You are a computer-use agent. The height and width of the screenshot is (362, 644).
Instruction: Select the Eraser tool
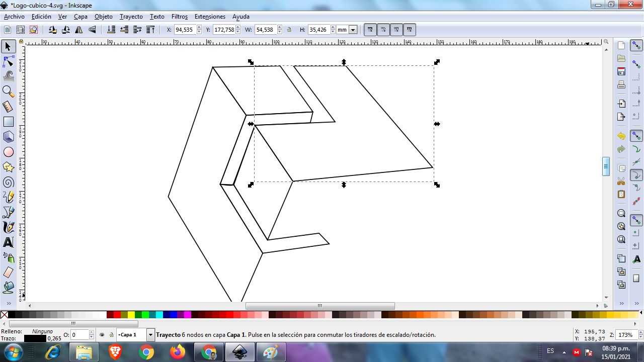(x=8, y=273)
